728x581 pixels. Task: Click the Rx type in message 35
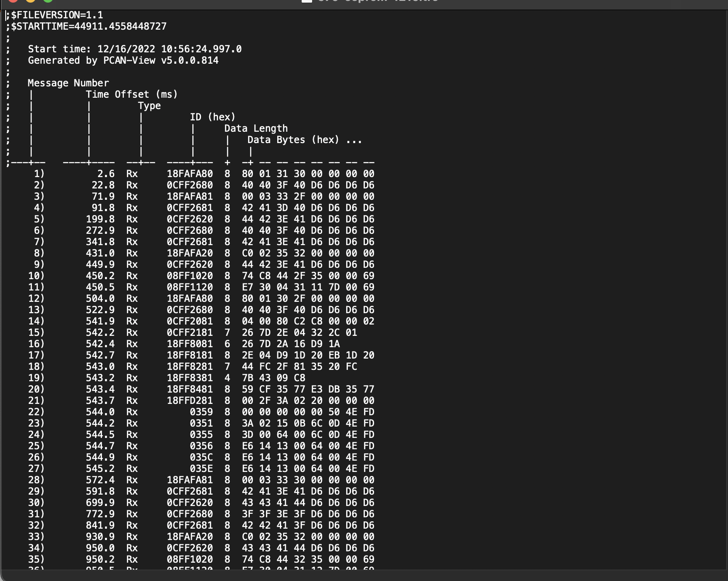coord(132,560)
